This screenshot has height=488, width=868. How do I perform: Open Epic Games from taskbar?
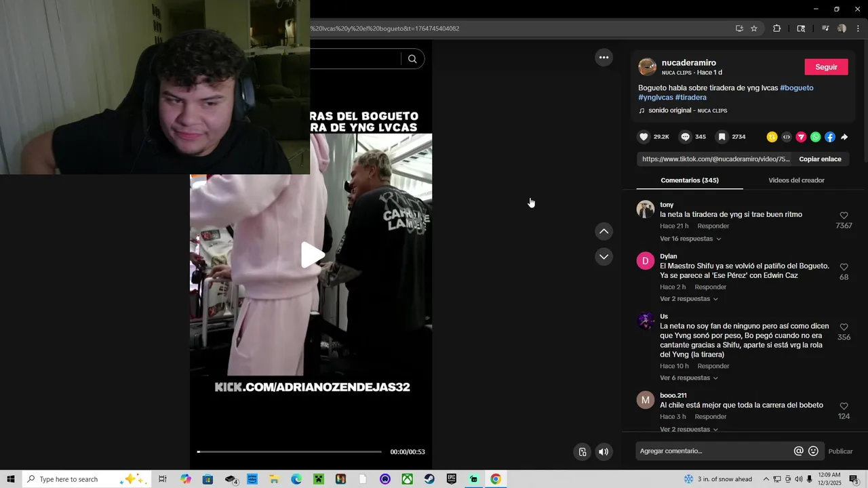[452, 479]
